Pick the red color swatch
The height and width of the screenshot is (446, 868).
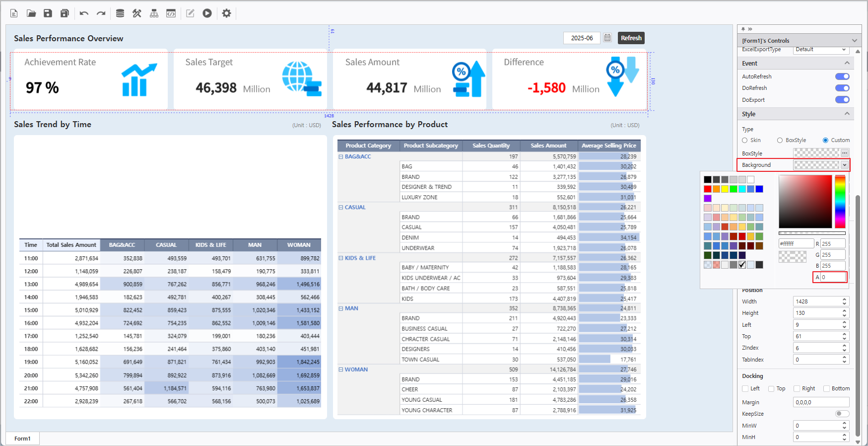[708, 189]
